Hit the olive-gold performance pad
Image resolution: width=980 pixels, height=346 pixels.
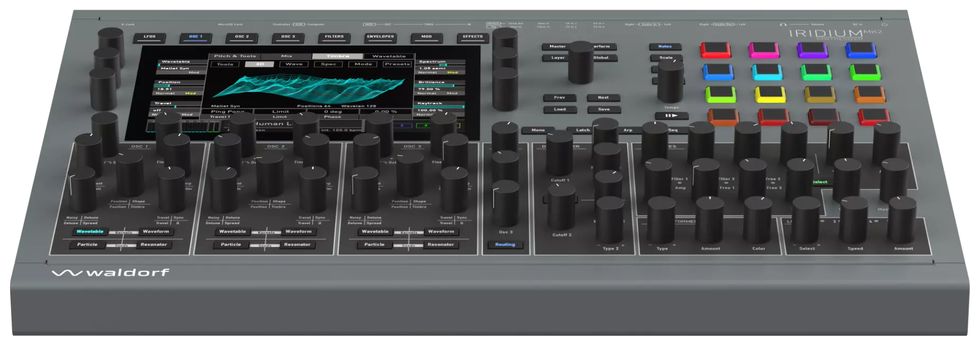click(x=820, y=94)
